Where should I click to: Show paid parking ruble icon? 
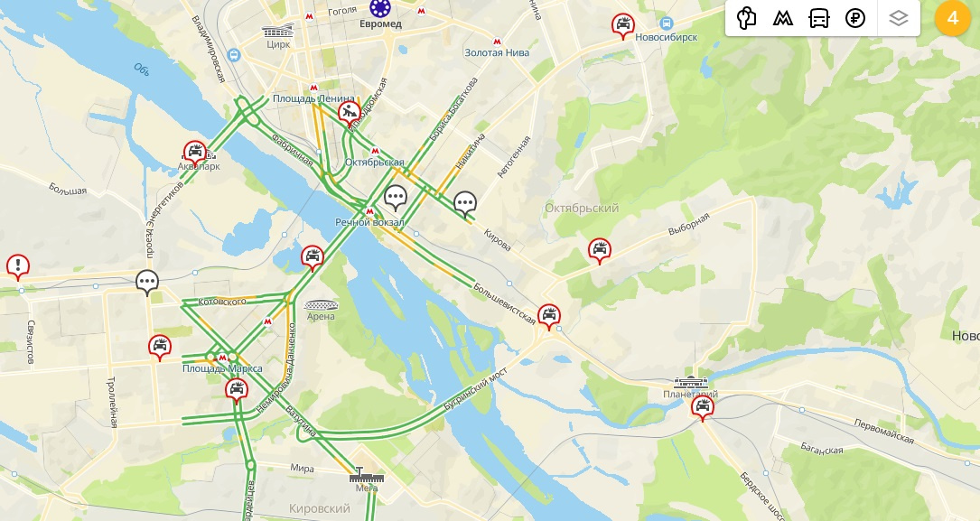[855, 18]
